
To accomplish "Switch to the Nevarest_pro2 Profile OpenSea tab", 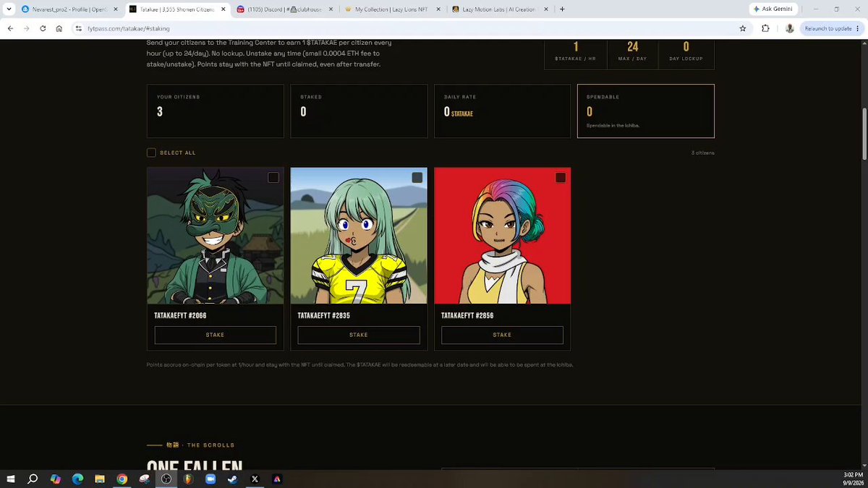I will 68,9.
